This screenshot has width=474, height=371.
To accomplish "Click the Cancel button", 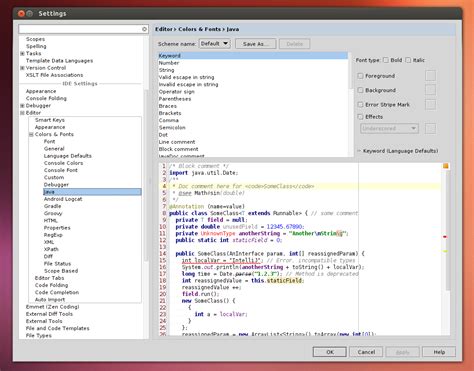I will 366,352.
